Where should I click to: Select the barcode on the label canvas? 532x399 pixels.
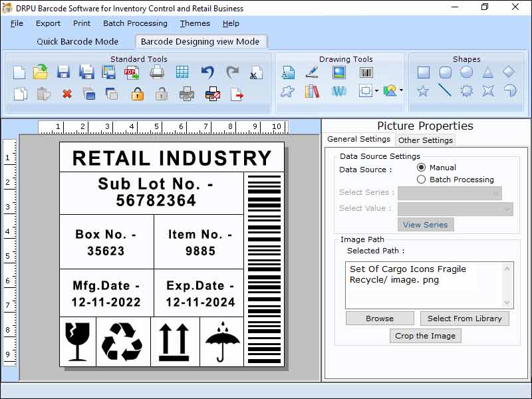(x=264, y=269)
